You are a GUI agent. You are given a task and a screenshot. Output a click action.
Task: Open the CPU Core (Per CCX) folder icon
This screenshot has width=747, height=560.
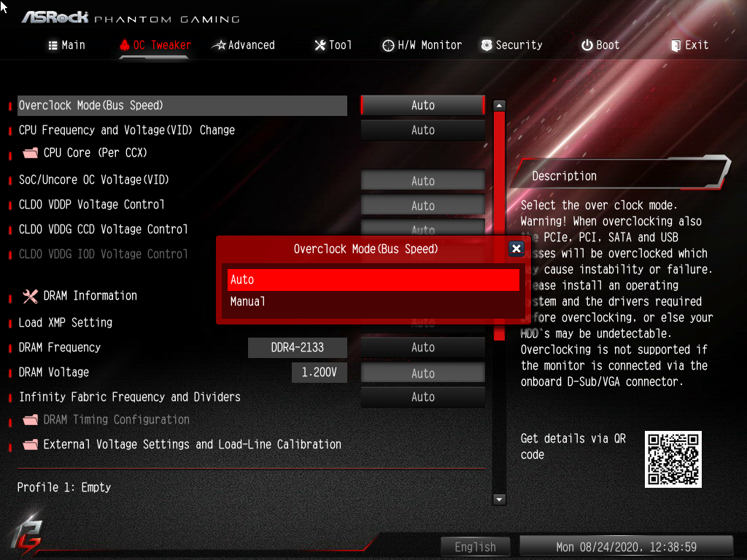(x=31, y=153)
